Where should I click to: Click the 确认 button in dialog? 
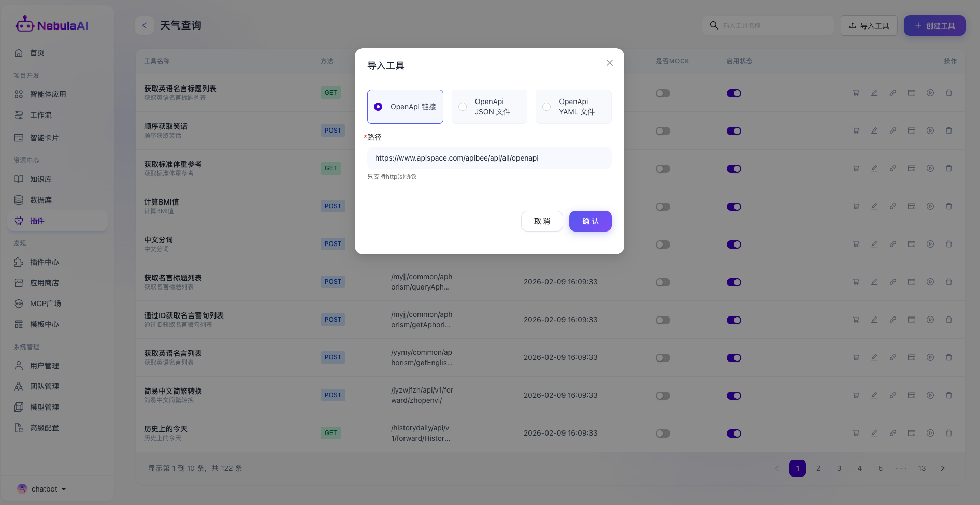[590, 221]
